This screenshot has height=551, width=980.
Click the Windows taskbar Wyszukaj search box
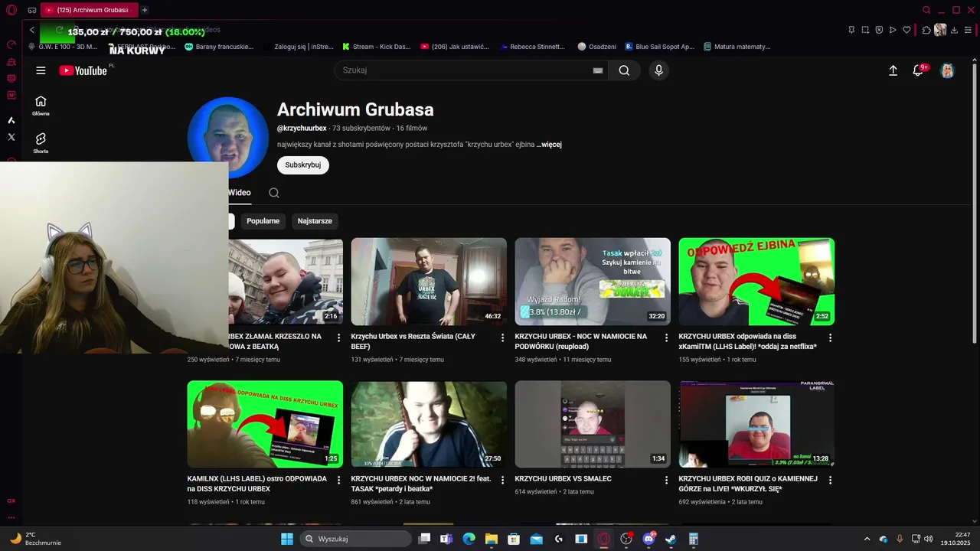[x=356, y=539]
